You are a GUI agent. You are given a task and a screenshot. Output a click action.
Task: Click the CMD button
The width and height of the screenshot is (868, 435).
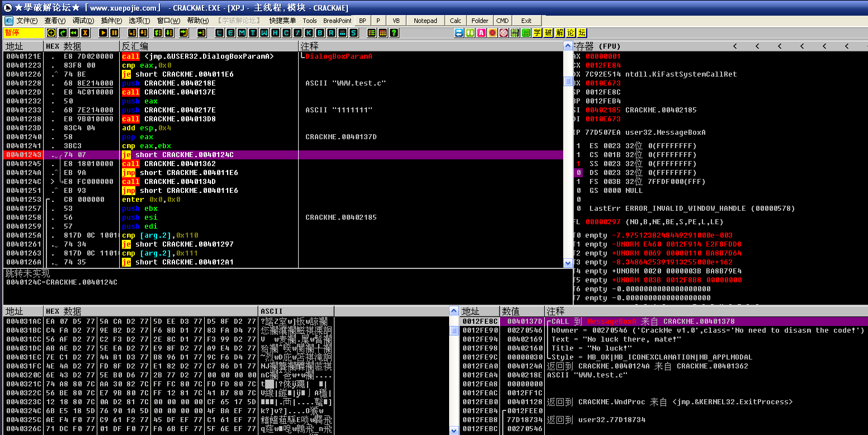[503, 21]
